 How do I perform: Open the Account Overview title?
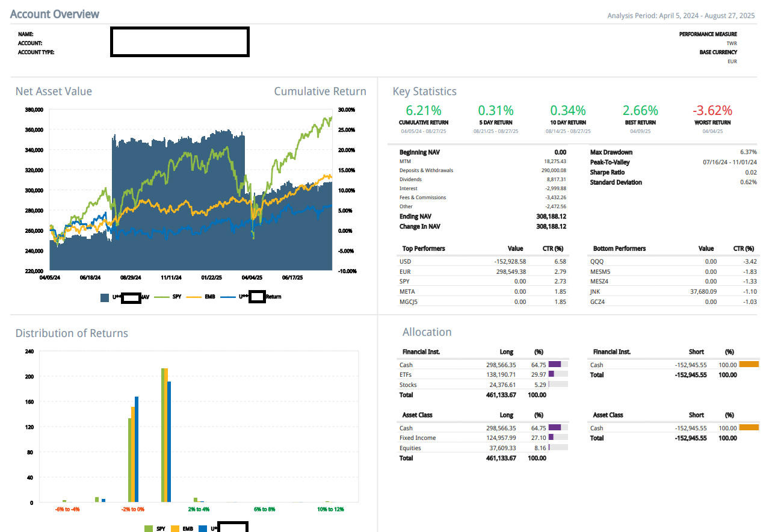tap(55, 14)
